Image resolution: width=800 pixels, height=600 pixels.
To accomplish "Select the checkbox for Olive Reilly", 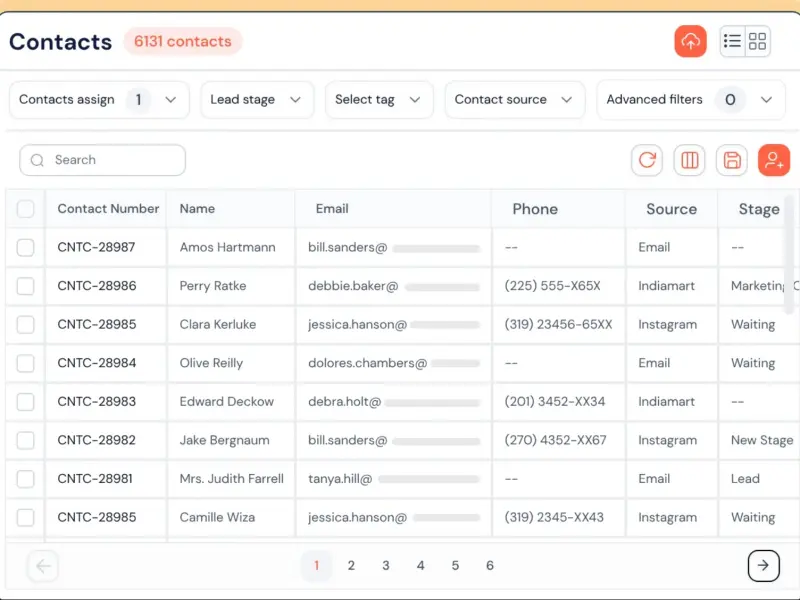I will [x=26, y=363].
